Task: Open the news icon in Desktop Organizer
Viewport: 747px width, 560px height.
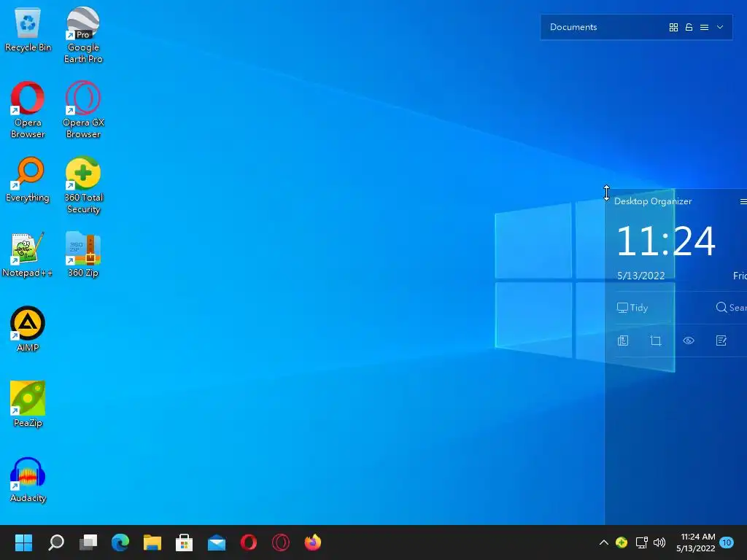Action: tap(623, 341)
